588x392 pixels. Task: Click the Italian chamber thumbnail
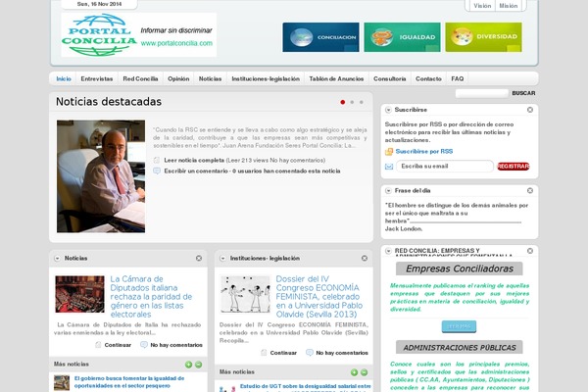80,294
